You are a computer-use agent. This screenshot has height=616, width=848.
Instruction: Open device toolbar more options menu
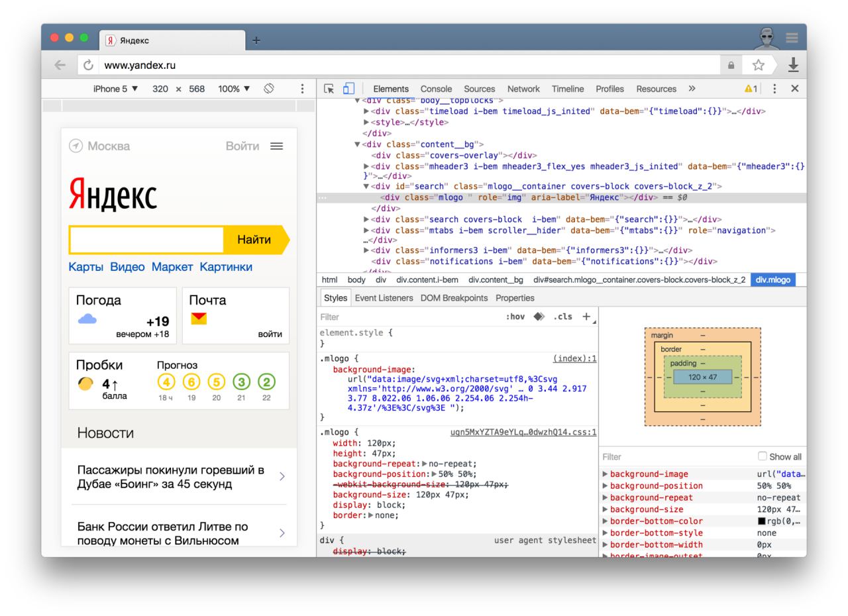[302, 89]
